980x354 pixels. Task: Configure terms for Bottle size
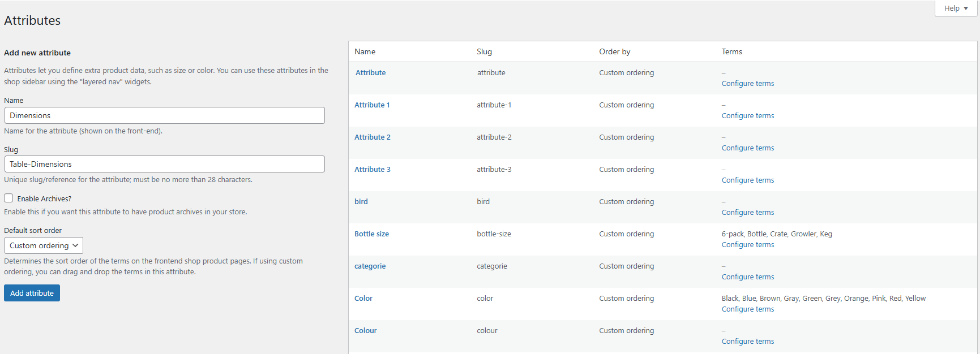pos(747,245)
